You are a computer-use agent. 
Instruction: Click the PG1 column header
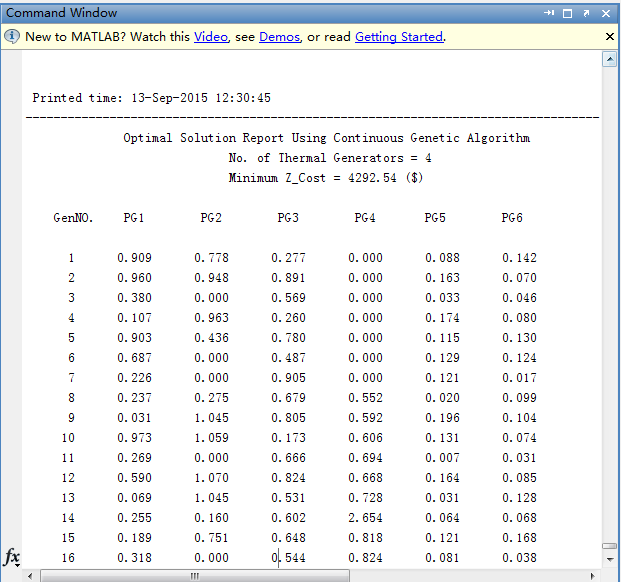133,218
